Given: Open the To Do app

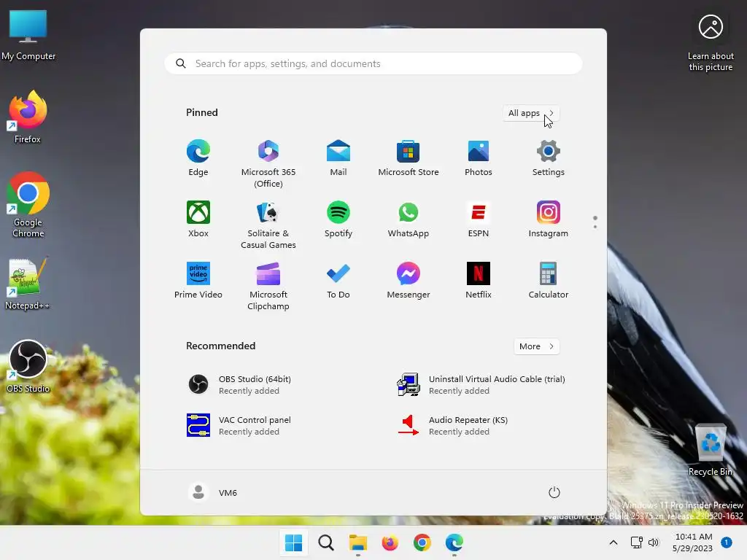Looking at the screenshot, I should click(x=338, y=281).
